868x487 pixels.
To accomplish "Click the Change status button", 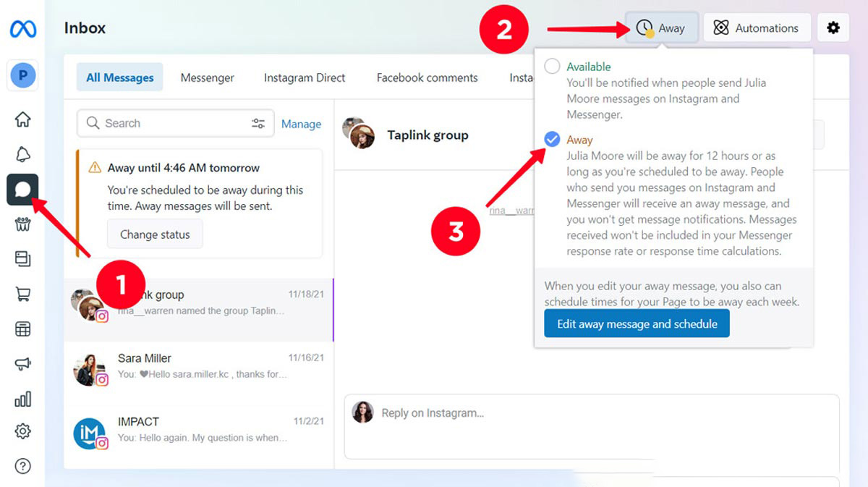I will pos(155,234).
